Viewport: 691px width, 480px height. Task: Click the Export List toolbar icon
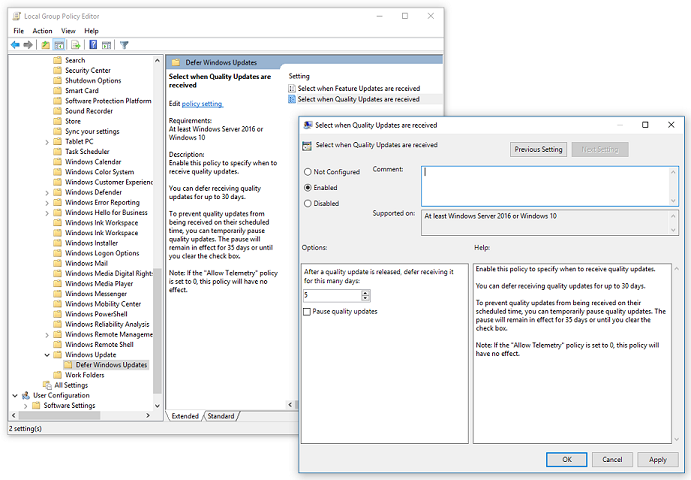tap(75, 45)
